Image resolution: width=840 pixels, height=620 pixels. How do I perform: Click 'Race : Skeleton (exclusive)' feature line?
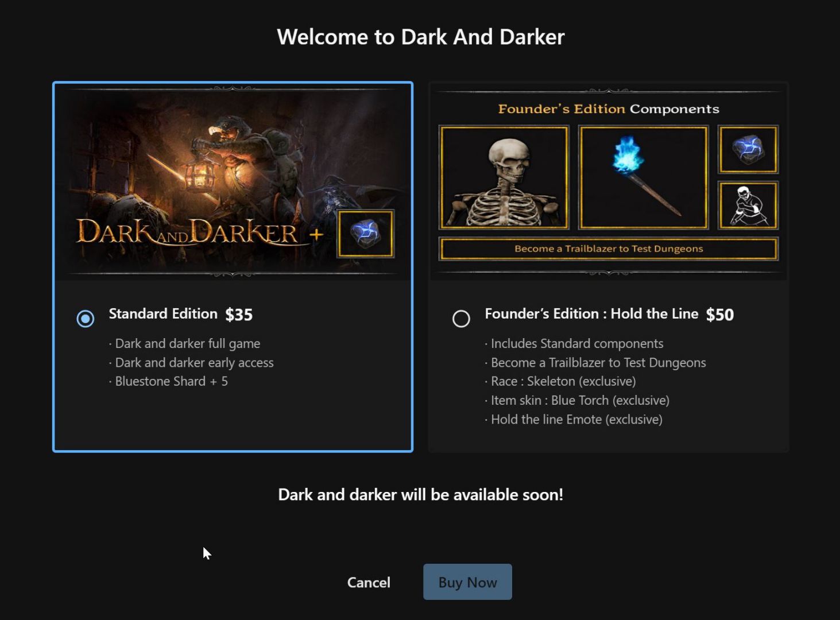(x=560, y=381)
